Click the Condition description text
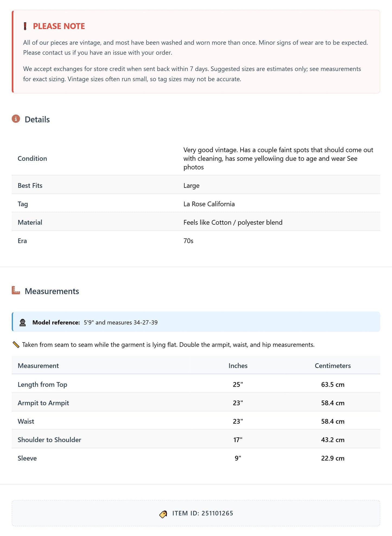 tap(278, 158)
